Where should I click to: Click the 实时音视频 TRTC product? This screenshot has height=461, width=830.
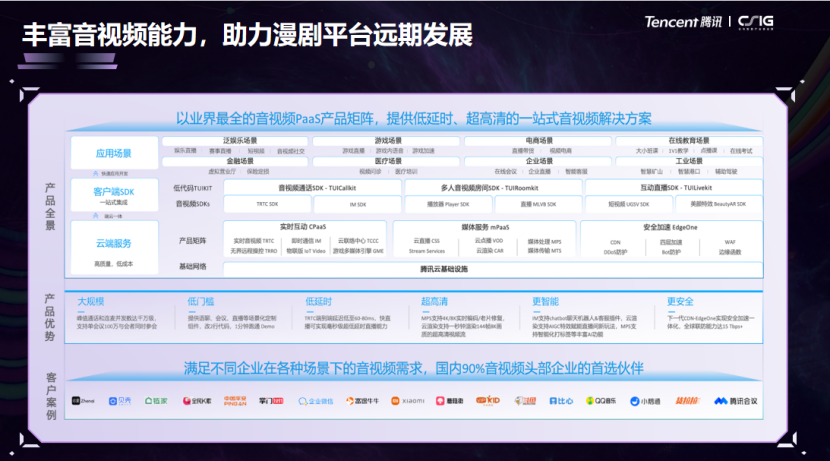click(x=254, y=241)
